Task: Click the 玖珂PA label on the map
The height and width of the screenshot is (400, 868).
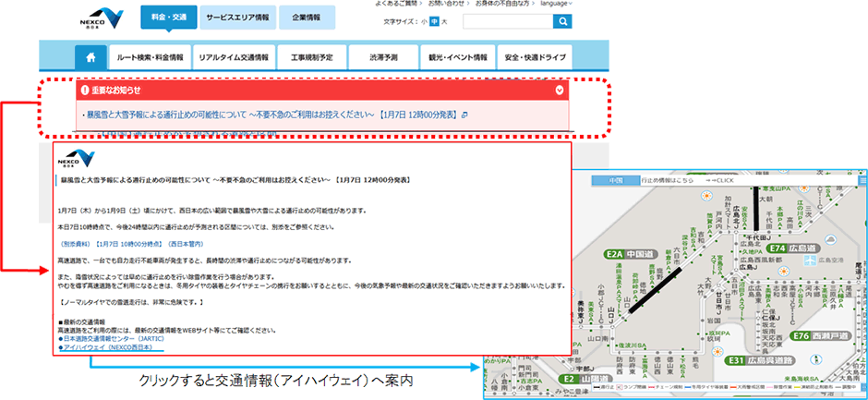Action: [x=719, y=333]
